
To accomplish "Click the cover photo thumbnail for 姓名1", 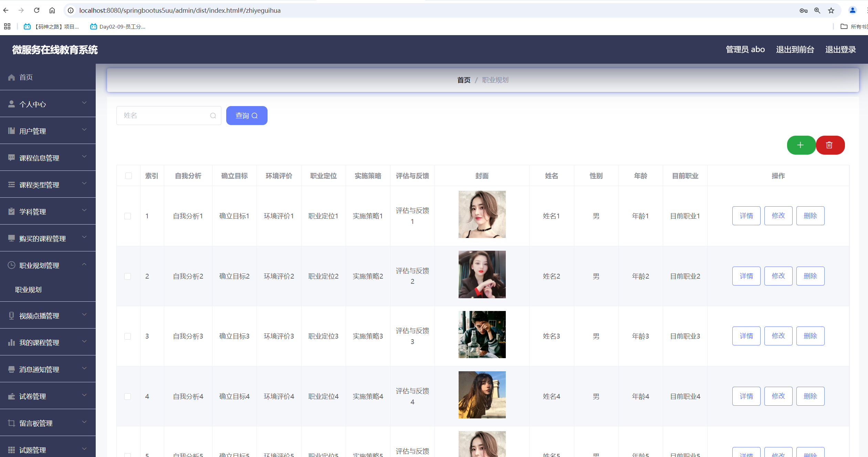I will pos(482,215).
